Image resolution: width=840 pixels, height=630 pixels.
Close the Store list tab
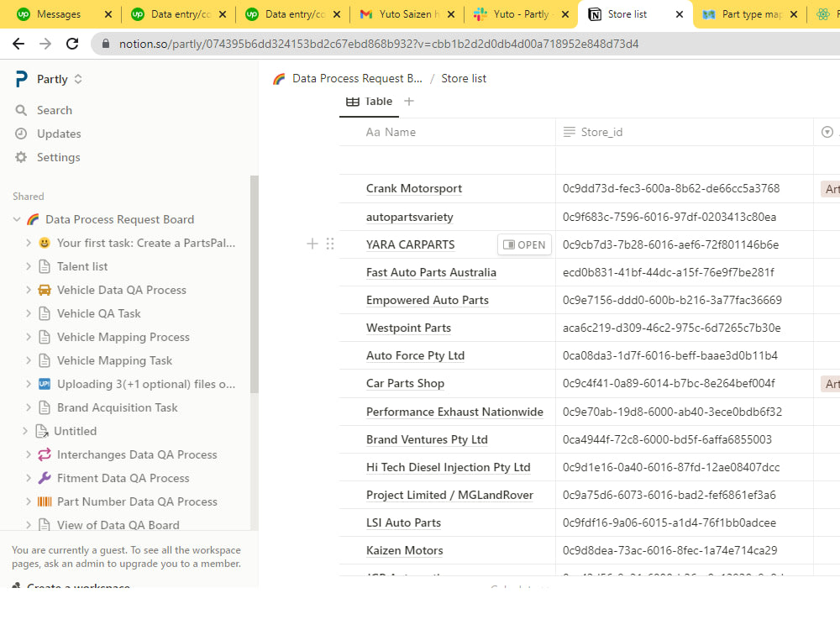point(680,14)
